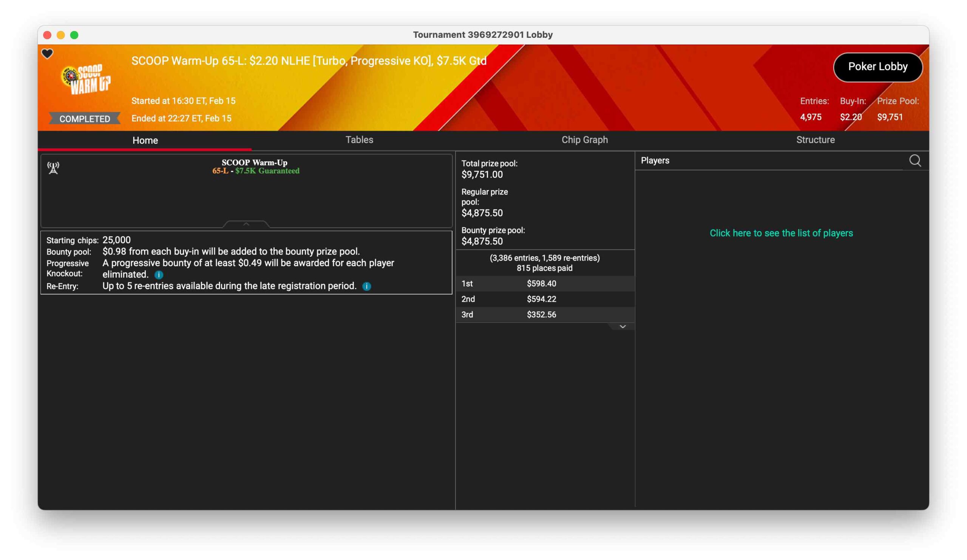The width and height of the screenshot is (967, 560).
Task: Open the Tables tab
Action: pyautogui.click(x=359, y=140)
